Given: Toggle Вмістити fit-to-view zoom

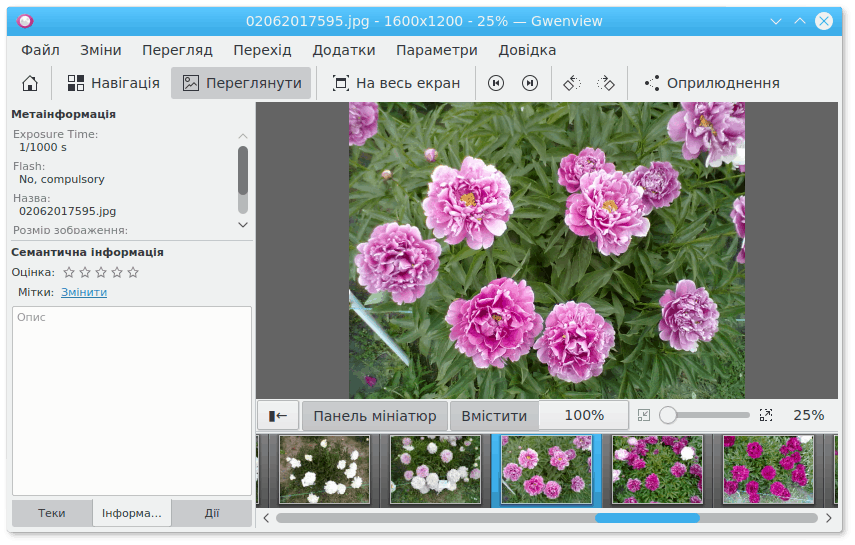Looking at the screenshot, I should tap(494, 415).
